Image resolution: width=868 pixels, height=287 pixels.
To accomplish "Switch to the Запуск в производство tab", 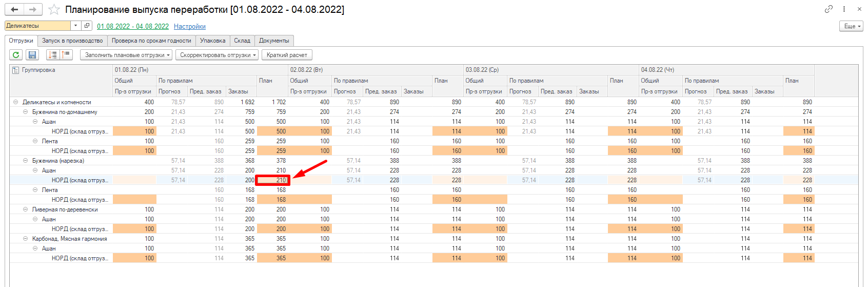I will click(72, 41).
